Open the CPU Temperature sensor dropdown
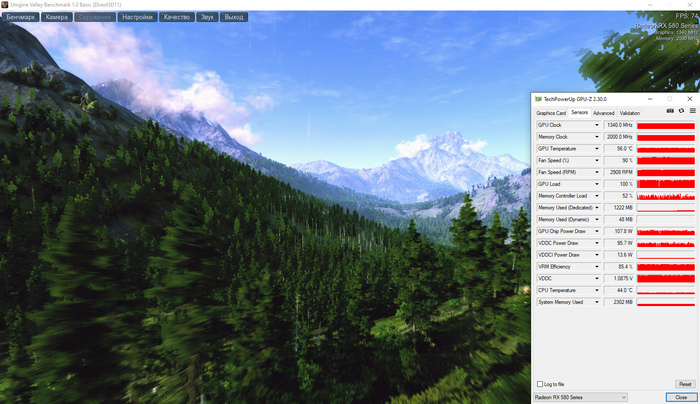This screenshot has width=700, height=404. coord(596,290)
